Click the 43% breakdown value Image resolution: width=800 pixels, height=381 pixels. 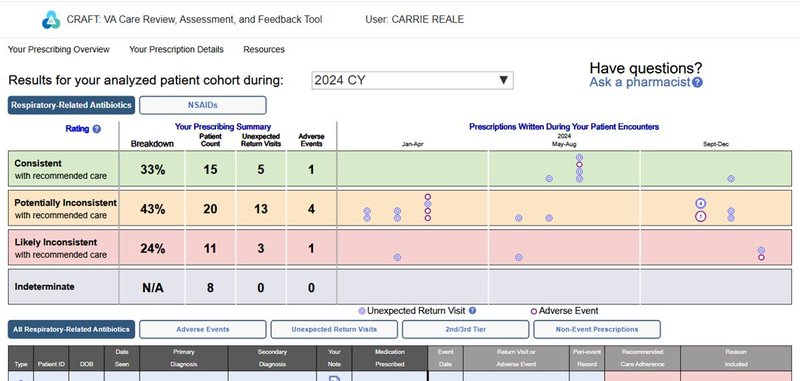click(x=153, y=209)
